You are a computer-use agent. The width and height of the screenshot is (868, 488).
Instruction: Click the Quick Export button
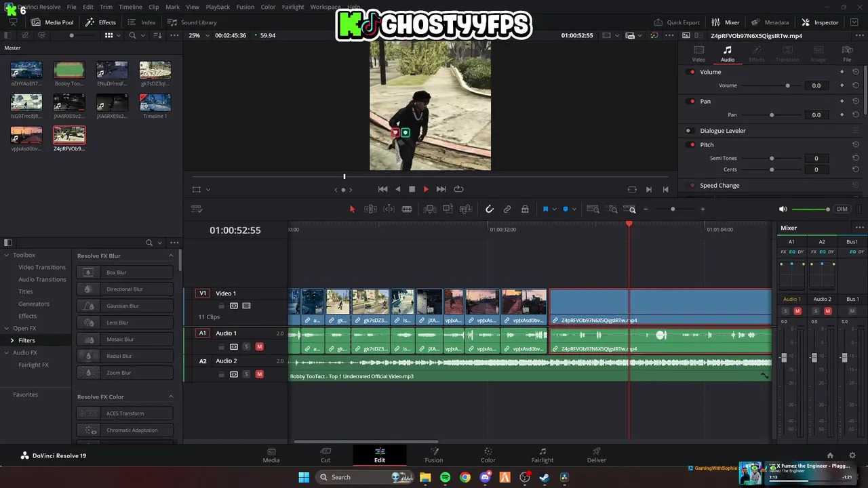click(x=677, y=22)
